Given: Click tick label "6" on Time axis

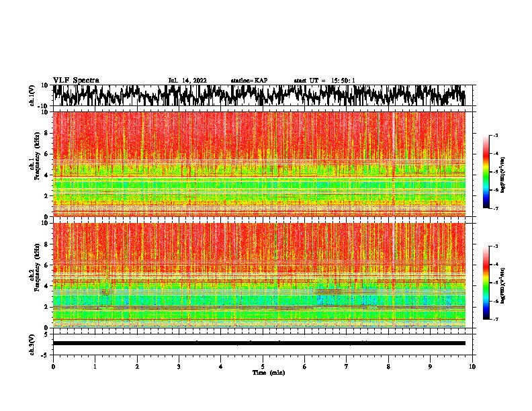Looking at the screenshot, I should 305,367.
